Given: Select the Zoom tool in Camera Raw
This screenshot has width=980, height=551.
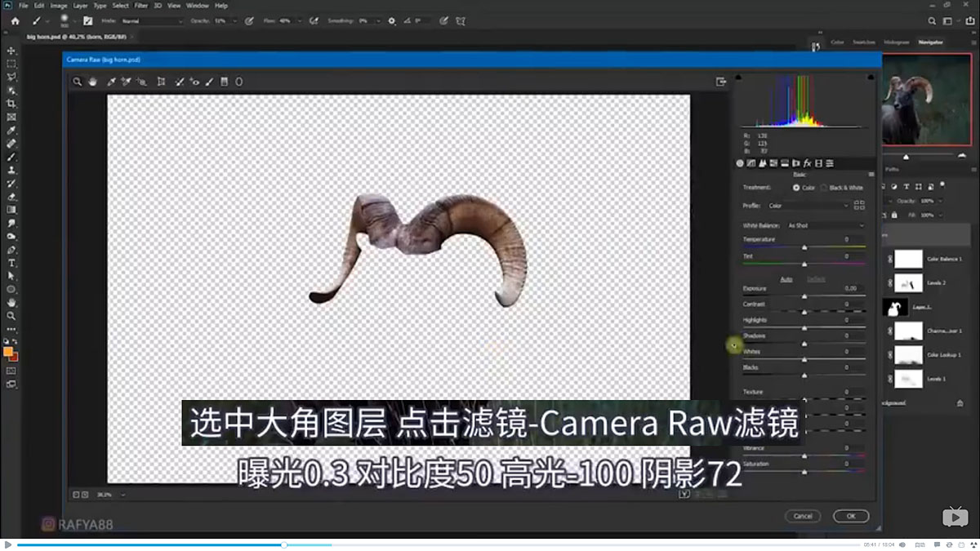Looking at the screenshot, I should coord(78,82).
